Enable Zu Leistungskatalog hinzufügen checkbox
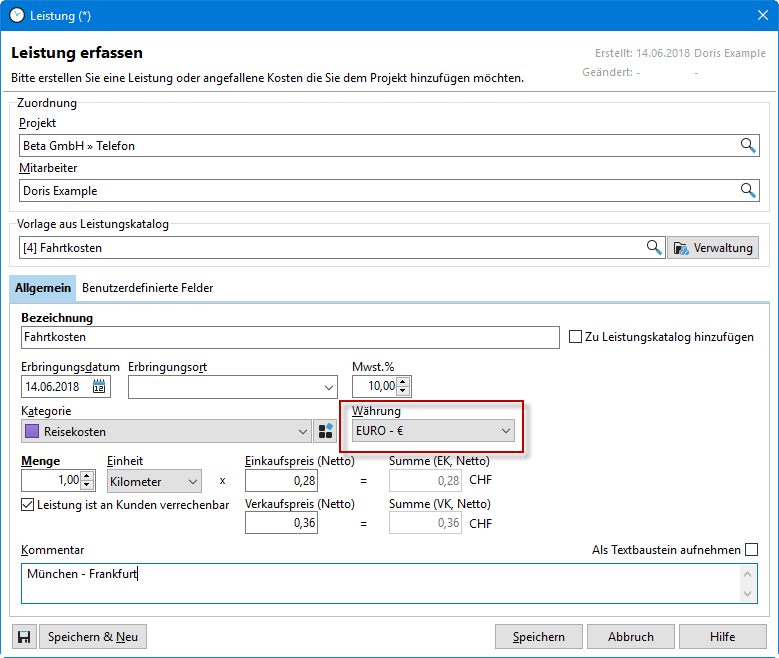Screen dimensions: 779x658 point(575,337)
